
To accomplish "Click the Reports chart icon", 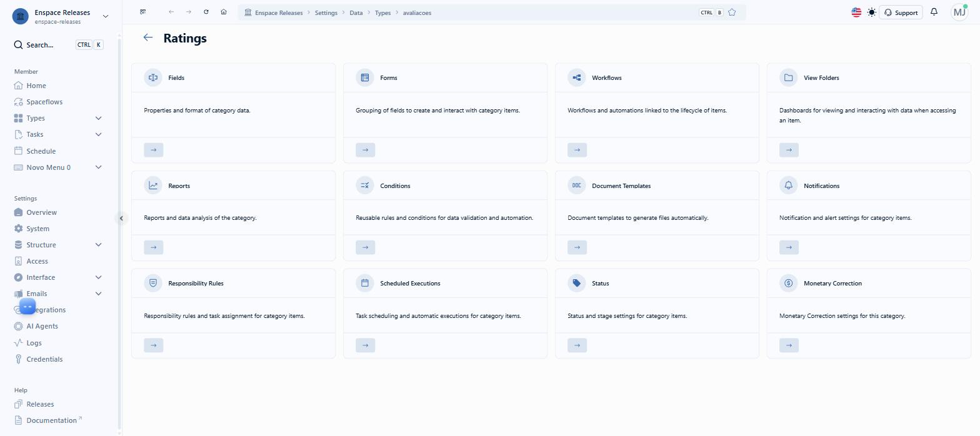I will pyautogui.click(x=153, y=186).
